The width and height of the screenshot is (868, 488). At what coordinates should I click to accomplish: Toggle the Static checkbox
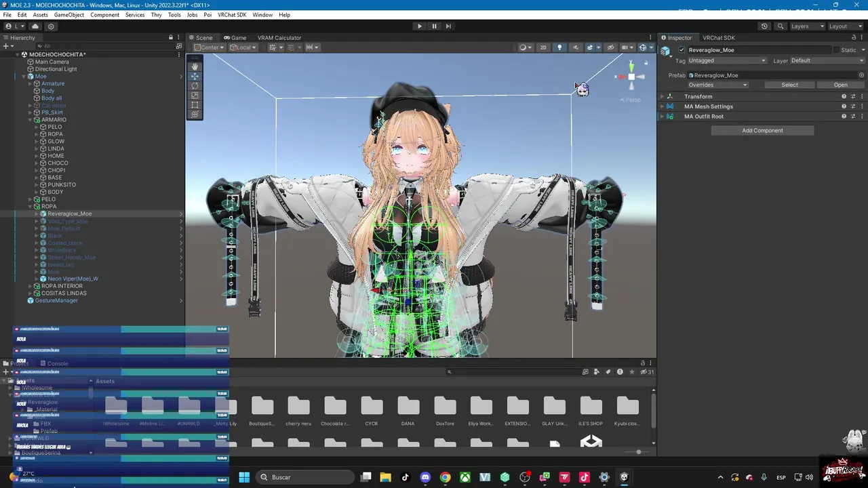pyautogui.click(x=835, y=50)
